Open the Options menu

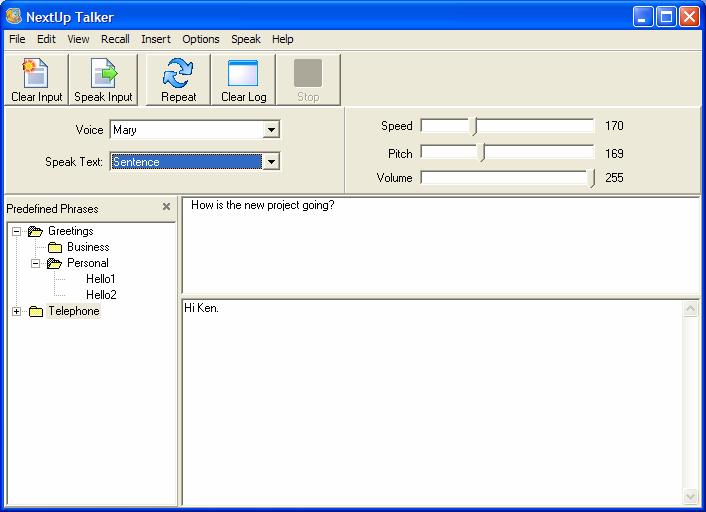tap(200, 39)
